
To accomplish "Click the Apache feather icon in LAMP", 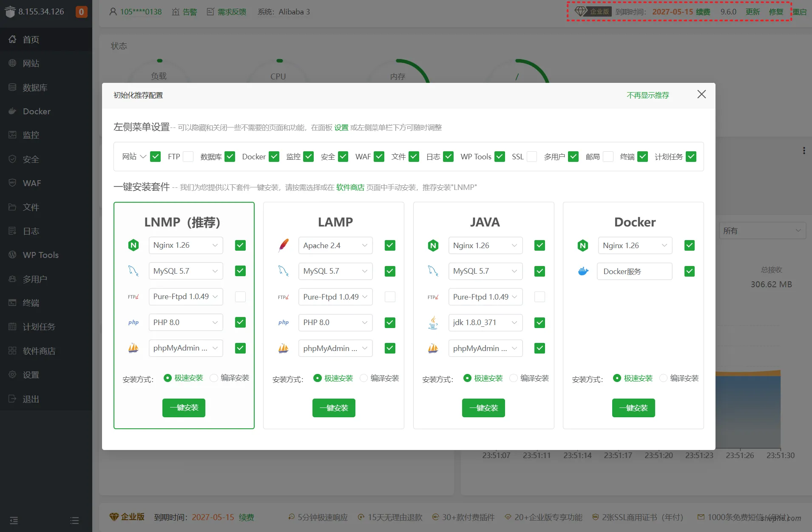I will tap(284, 245).
